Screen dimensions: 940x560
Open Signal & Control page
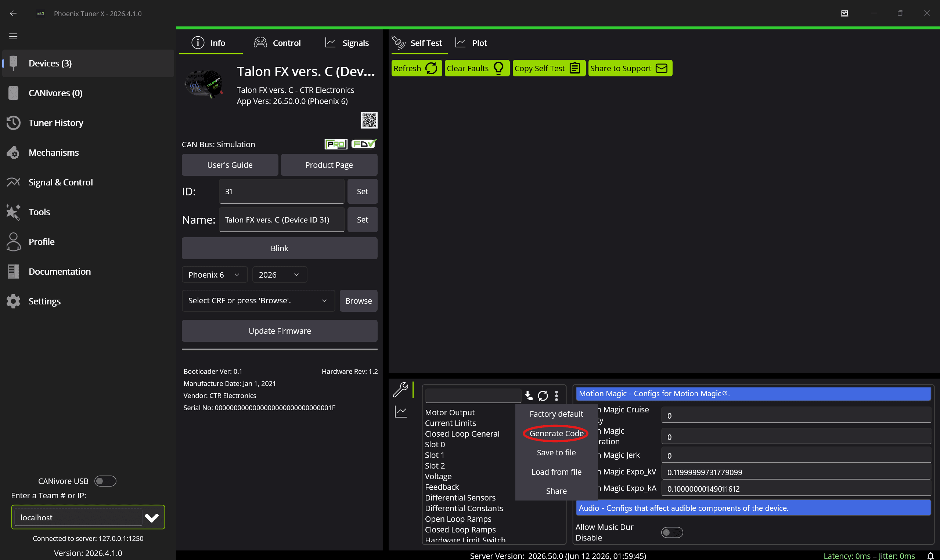(x=88, y=182)
